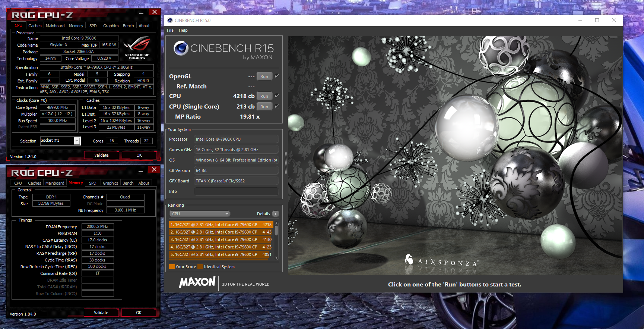Click the GFX Board field value
Viewport: 644px width, 329px height.
236,181
